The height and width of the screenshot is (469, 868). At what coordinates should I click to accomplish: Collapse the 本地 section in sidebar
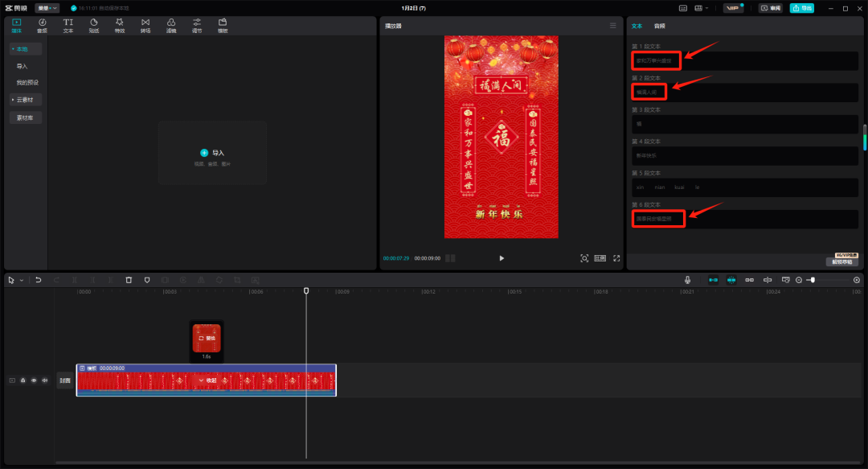click(26, 49)
